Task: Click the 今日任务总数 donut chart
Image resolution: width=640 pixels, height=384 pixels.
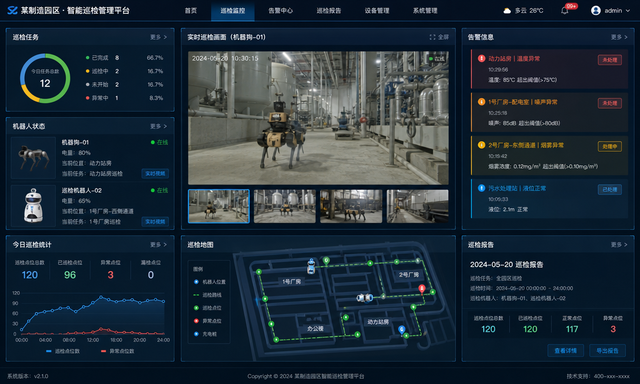Action: pyautogui.click(x=45, y=78)
